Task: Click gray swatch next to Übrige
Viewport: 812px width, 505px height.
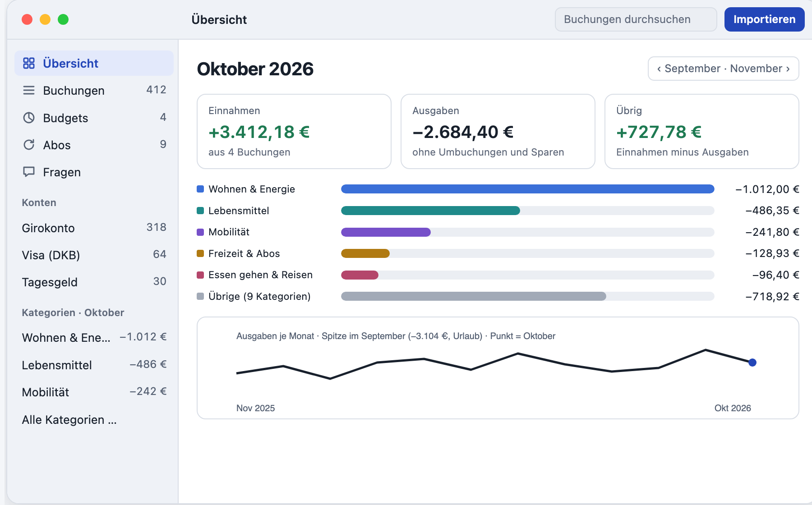Action: 200,296
